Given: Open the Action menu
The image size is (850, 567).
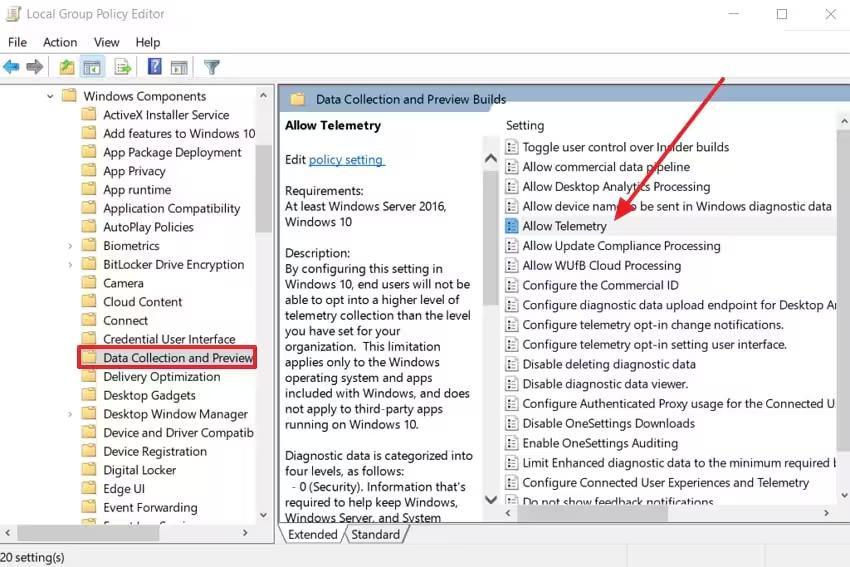Looking at the screenshot, I should pos(60,42).
